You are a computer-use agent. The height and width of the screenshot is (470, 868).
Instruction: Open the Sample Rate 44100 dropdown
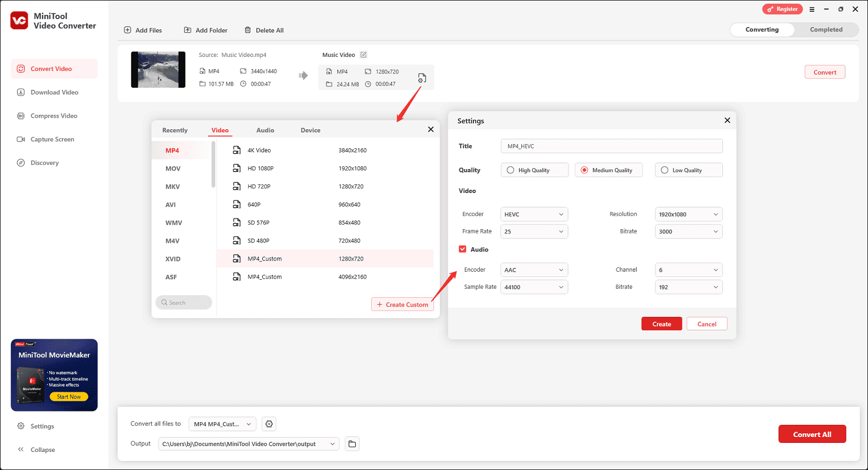click(534, 287)
